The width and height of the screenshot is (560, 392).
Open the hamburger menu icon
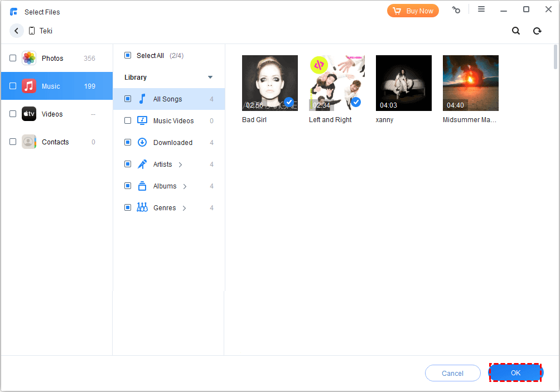pos(481,9)
